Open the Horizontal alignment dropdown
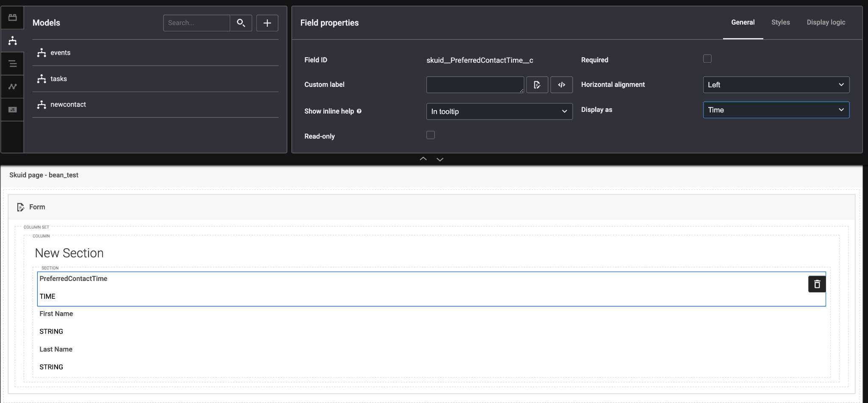Image resolution: width=868 pixels, height=403 pixels. coord(776,85)
